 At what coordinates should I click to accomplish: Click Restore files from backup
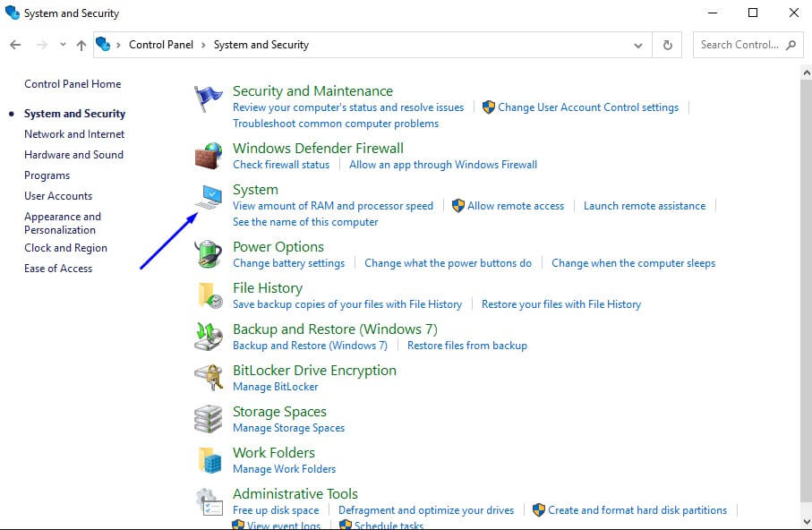pyautogui.click(x=467, y=346)
